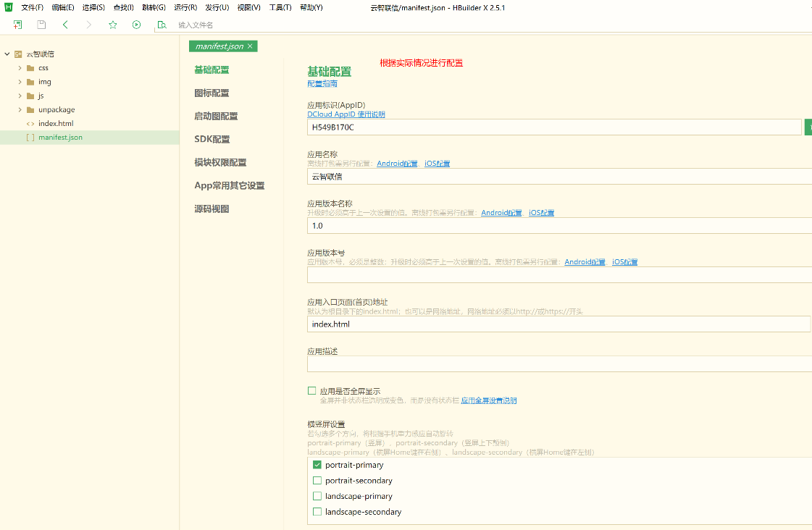
Task: Click the star/favorites icon in toolbar
Action: 112,24
